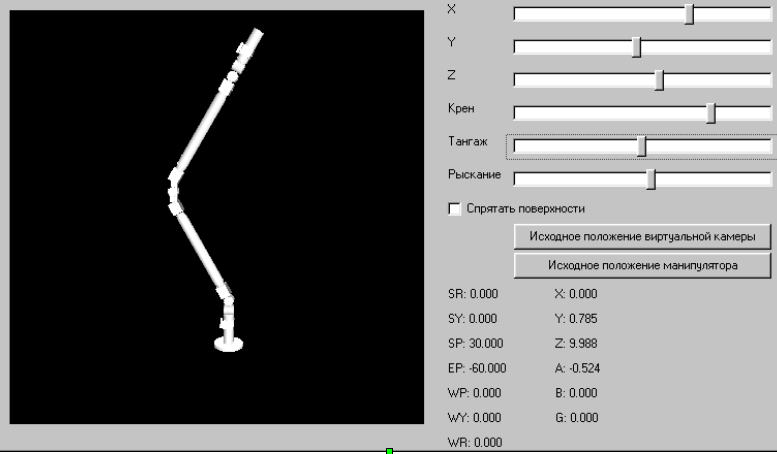Click the Z: 9.988 coordinate value
Image resolution: width=777 pixels, height=454 pixels.
tap(576, 343)
